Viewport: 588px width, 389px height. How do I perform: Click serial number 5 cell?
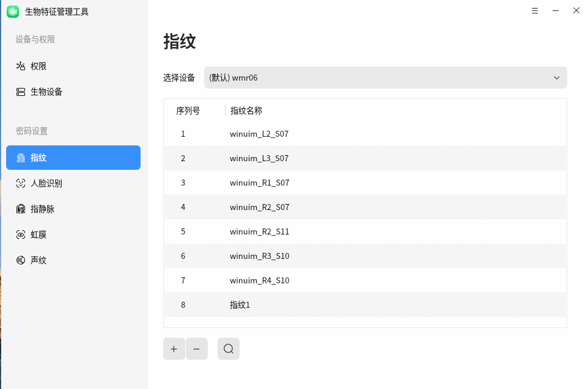coord(183,231)
